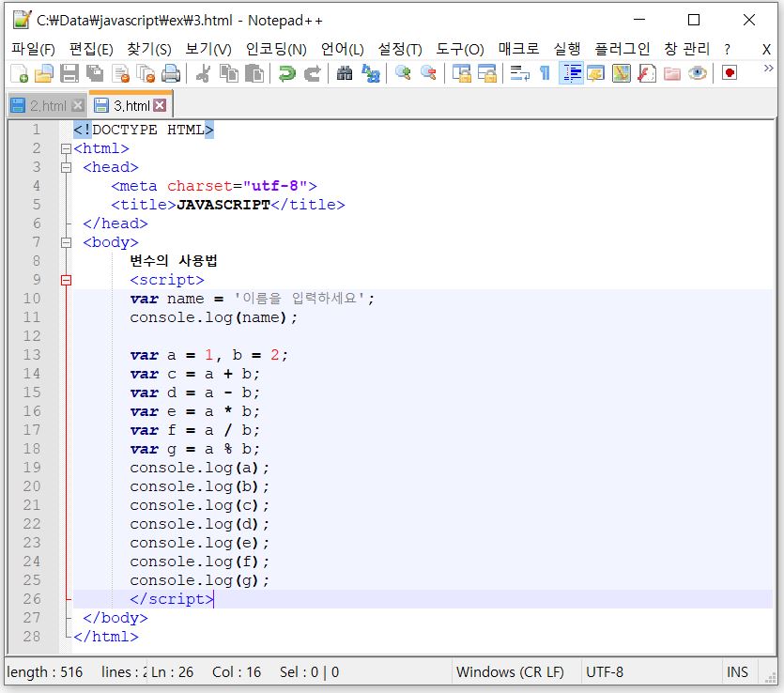The width and height of the screenshot is (784, 693).
Task: Open the 언어(L) menu
Action: point(343,49)
